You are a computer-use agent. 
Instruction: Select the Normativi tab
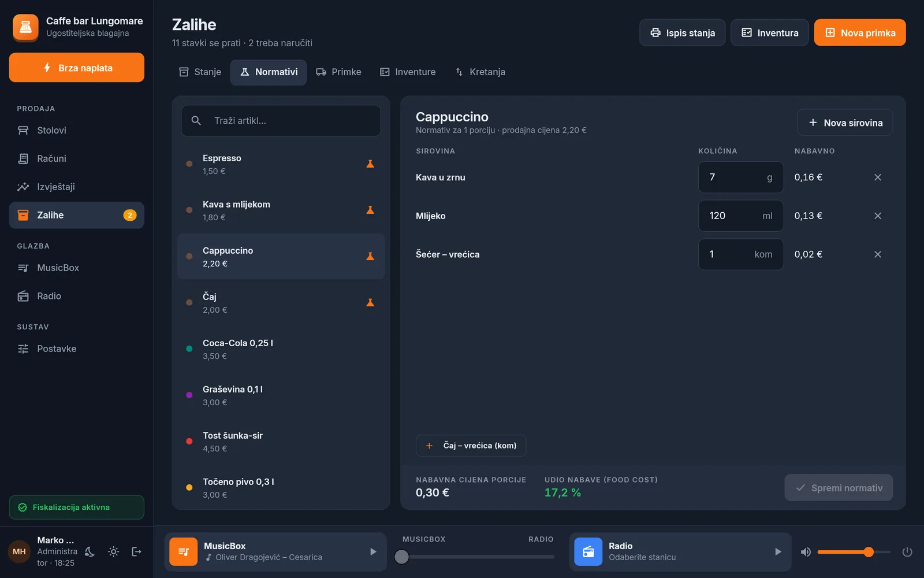click(269, 72)
